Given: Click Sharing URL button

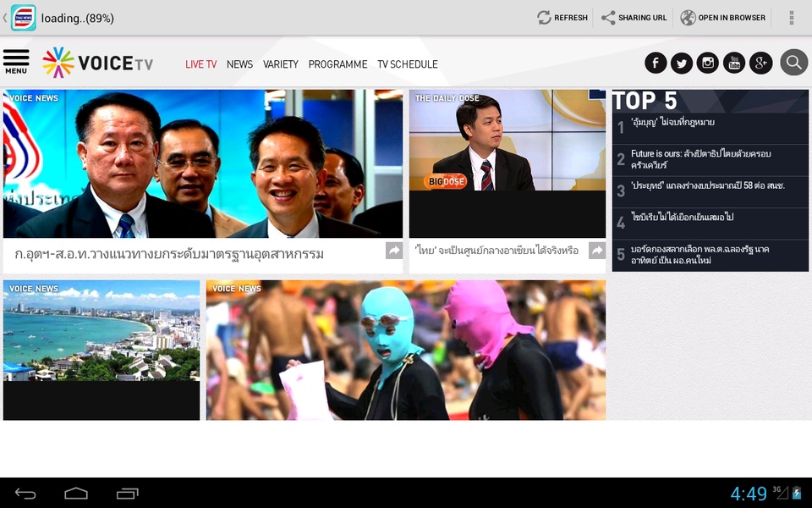Looking at the screenshot, I should coord(634,18).
